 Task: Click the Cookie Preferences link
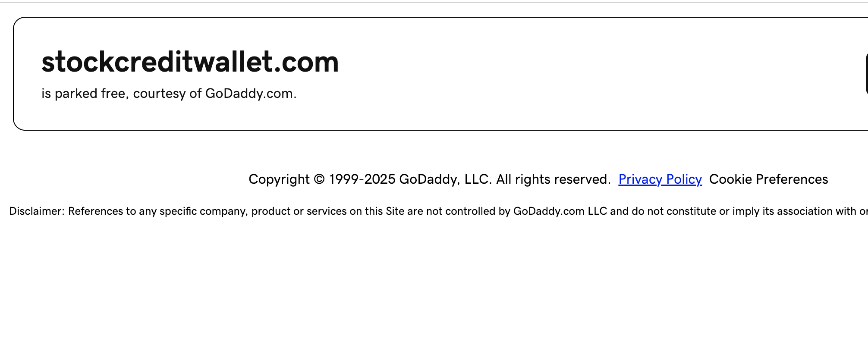[768, 179]
